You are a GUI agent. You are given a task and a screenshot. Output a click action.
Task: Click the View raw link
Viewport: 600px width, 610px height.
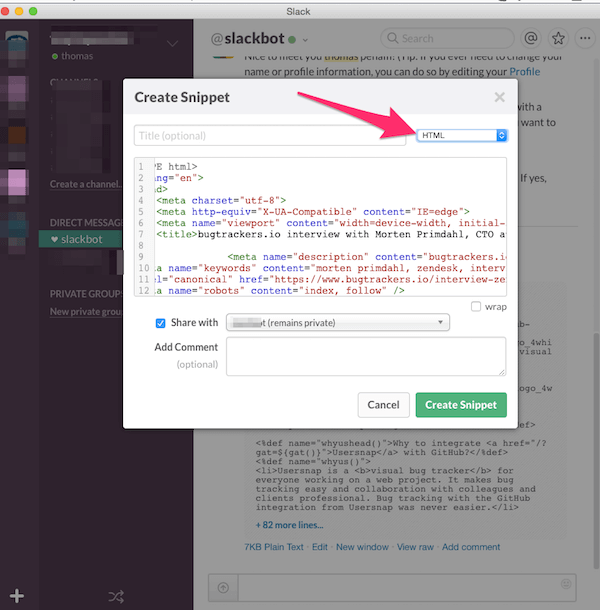pyautogui.click(x=415, y=547)
